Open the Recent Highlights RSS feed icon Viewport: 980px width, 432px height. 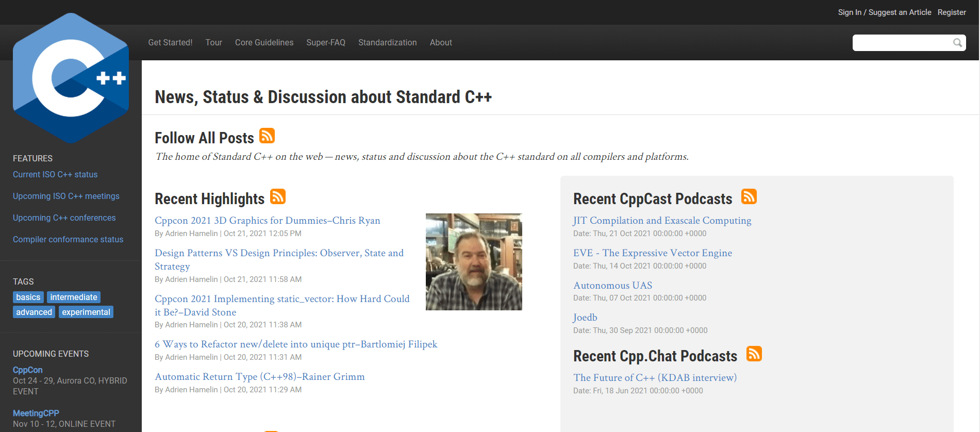coord(278,196)
